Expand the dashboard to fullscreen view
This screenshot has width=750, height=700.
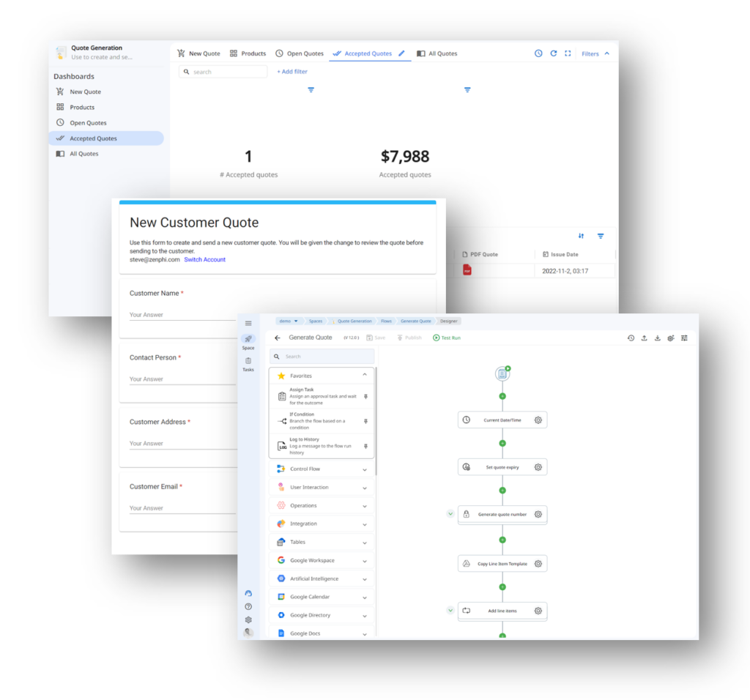tap(568, 53)
